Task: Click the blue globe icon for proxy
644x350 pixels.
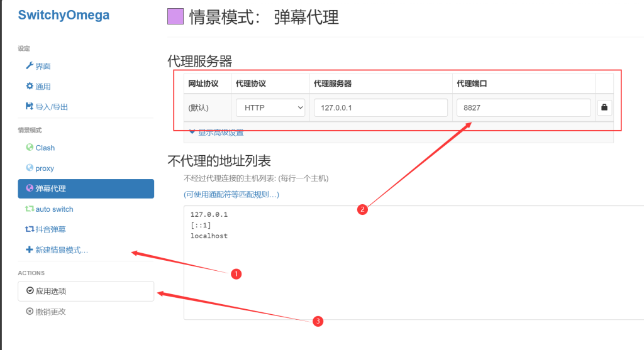Action: 30,167
